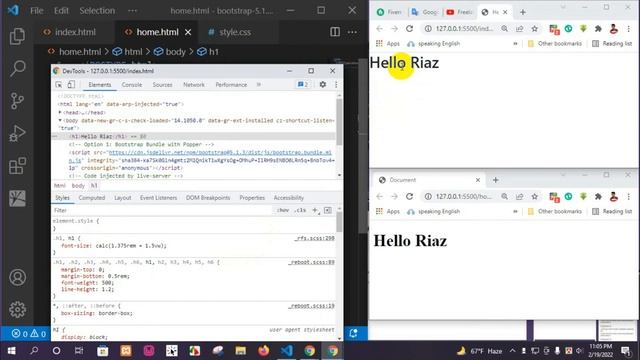Open the _rfs.scss source link
The height and width of the screenshot is (360, 640).
(x=315, y=238)
